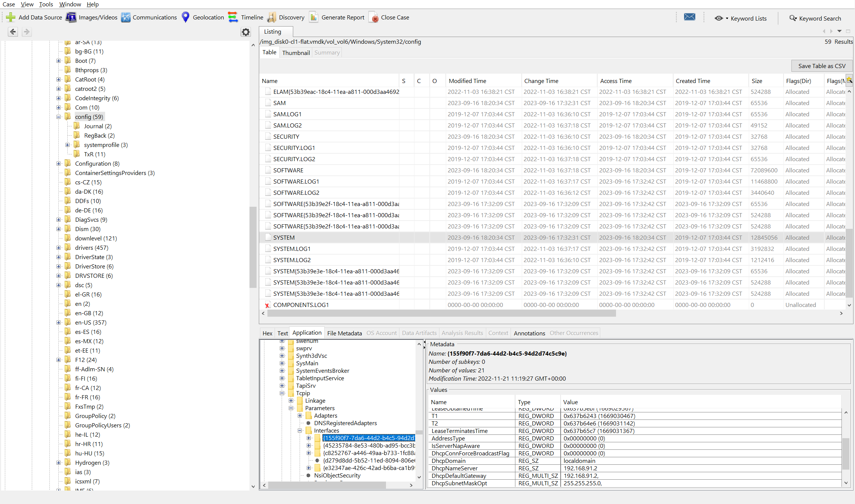Open the Keyword Lists dropdown arrow
855x504 pixels.
click(727, 18)
